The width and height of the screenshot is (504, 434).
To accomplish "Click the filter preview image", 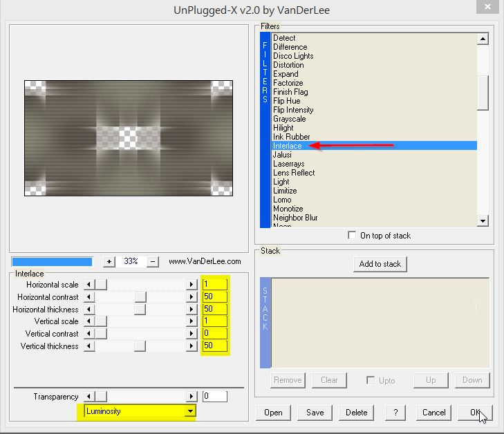I will (x=129, y=138).
